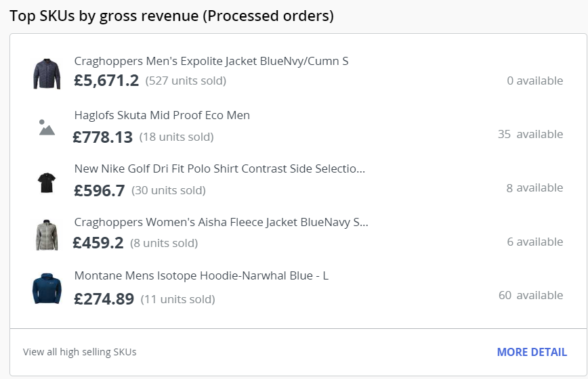Click the Nike Golf Polo Shirt thumbnail
The width and height of the screenshot is (588, 379).
click(47, 181)
